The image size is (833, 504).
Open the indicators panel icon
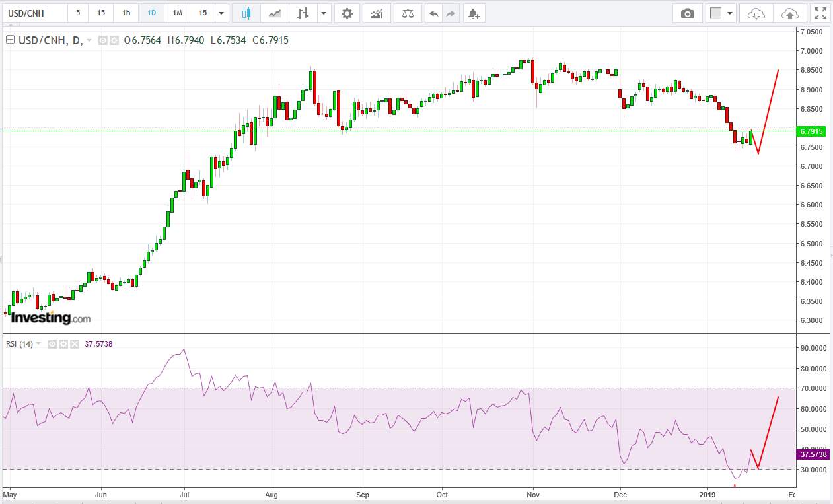coord(377,13)
